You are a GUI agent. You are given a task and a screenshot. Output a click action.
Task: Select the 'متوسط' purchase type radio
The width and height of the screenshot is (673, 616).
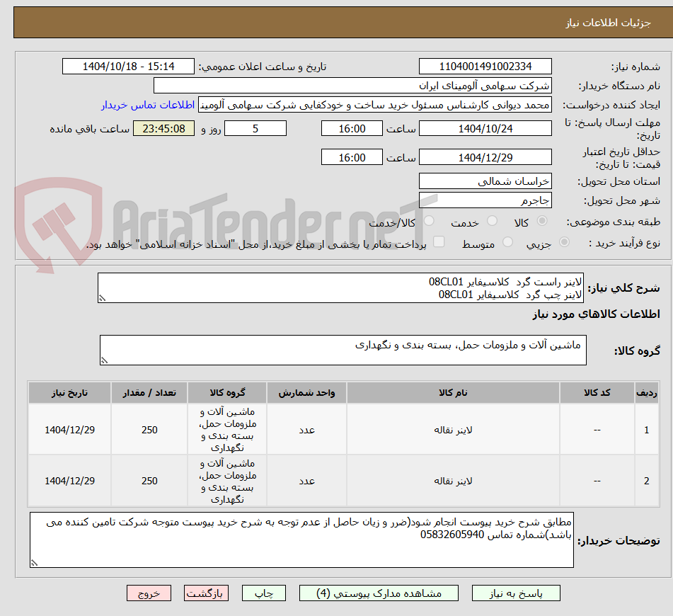click(507, 242)
